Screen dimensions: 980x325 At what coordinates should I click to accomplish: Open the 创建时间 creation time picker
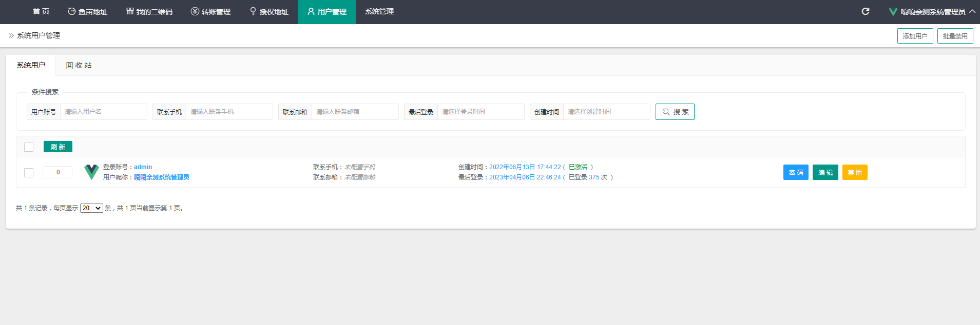click(x=606, y=112)
